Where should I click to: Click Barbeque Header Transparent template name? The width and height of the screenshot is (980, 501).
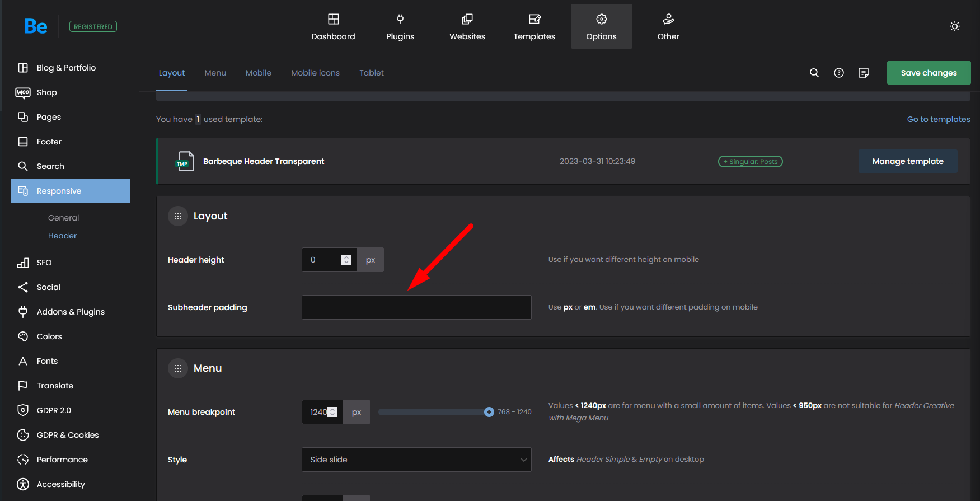point(264,161)
